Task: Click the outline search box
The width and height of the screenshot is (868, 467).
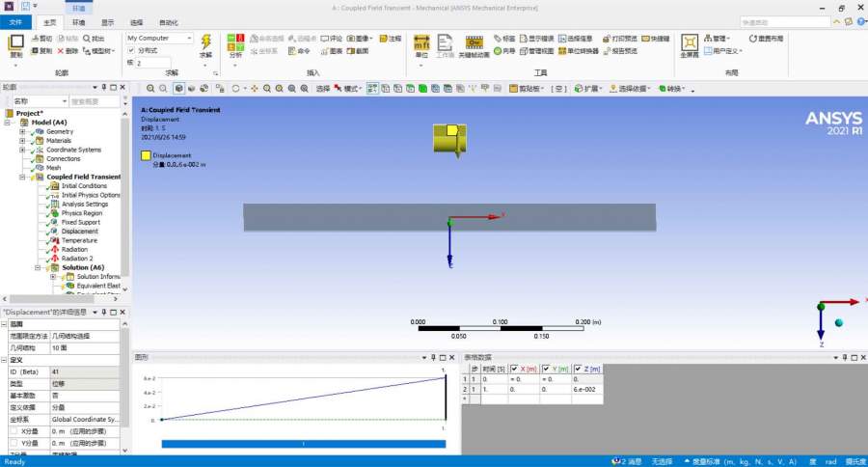Action: coord(95,101)
